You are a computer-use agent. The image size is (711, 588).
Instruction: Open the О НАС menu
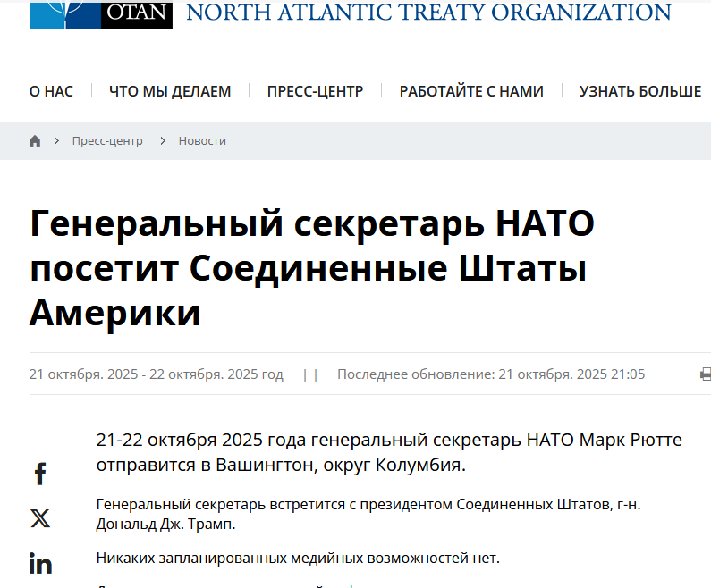[51, 91]
